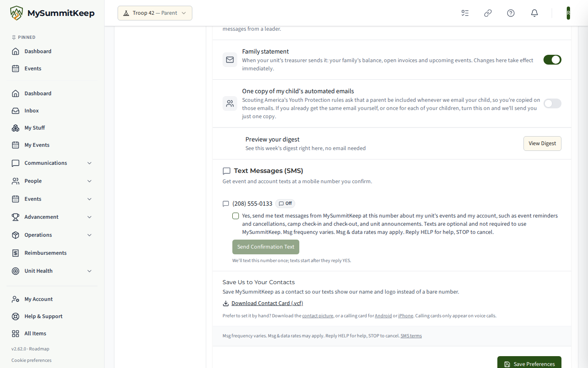The height and width of the screenshot is (368, 588).
Task: Click the Help & Support lifebuoy icon
Action: coord(16,316)
